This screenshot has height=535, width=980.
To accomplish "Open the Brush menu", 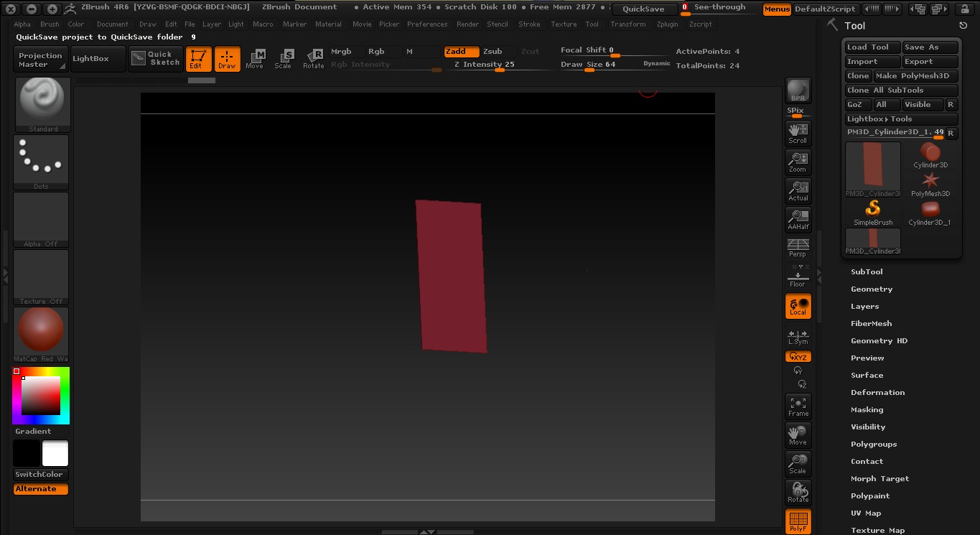I will (50, 24).
